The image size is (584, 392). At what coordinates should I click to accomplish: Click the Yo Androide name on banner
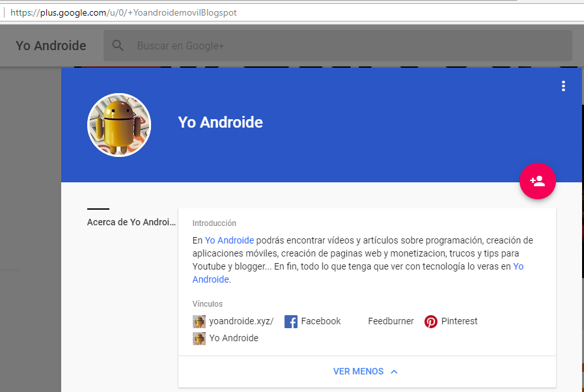tap(221, 122)
